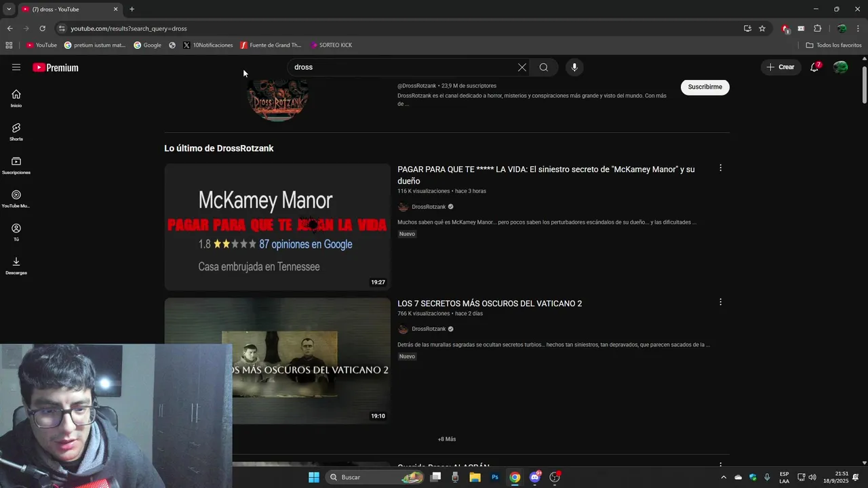This screenshot has height=488, width=868.
Task: Click the browser address bar URL
Action: pos(129,28)
